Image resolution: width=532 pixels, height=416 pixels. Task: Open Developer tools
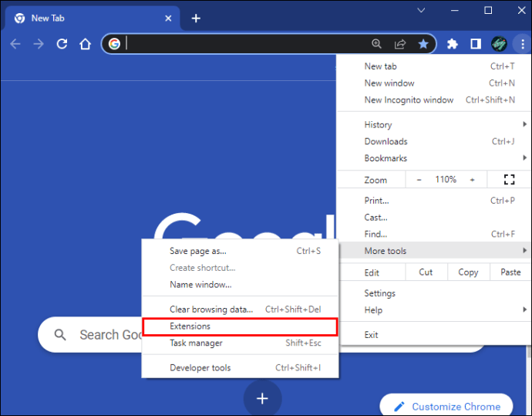click(x=241, y=368)
